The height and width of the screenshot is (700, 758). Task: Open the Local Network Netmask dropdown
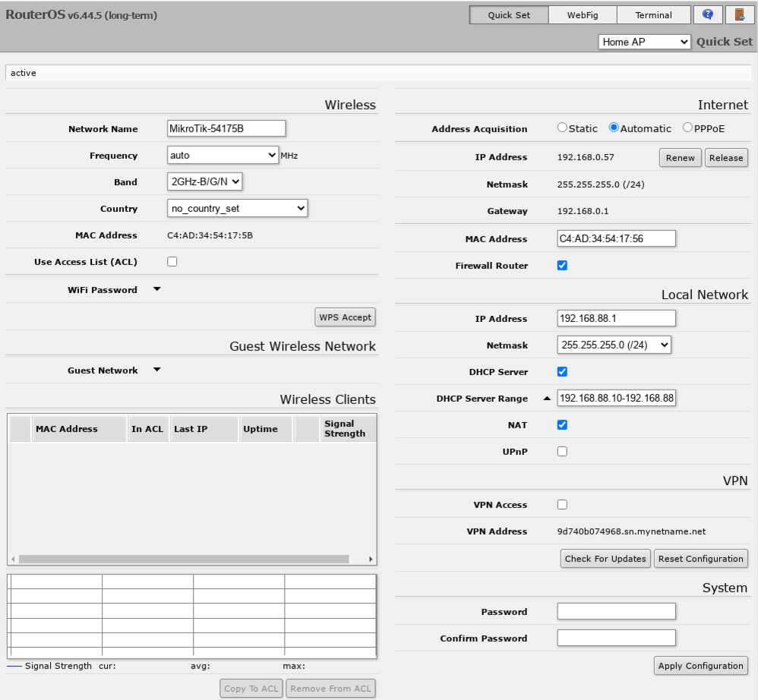[614, 345]
